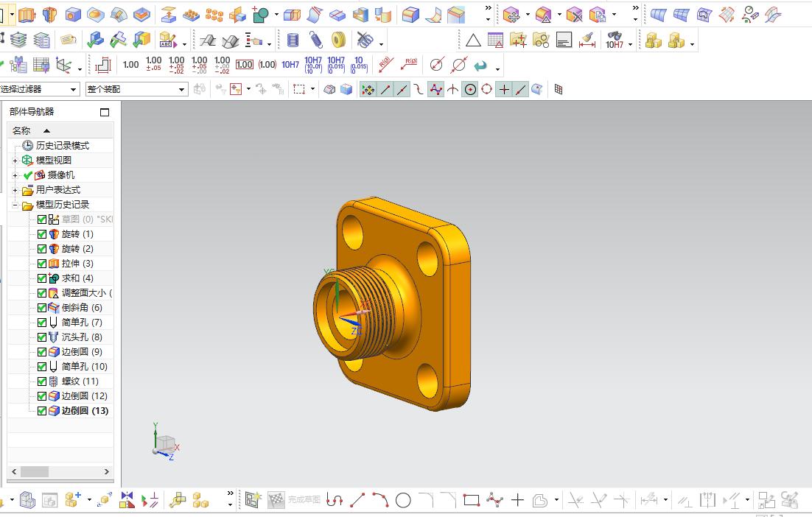The image size is (812, 517).
Task: Uncheck the 倒斜角 (6) feature checkbox
Action: click(x=42, y=308)
